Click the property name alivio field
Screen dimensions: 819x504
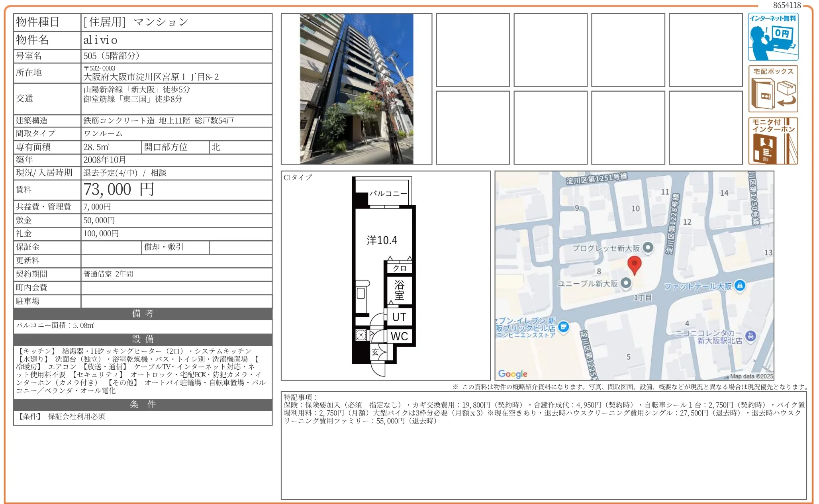pos(100,40)
